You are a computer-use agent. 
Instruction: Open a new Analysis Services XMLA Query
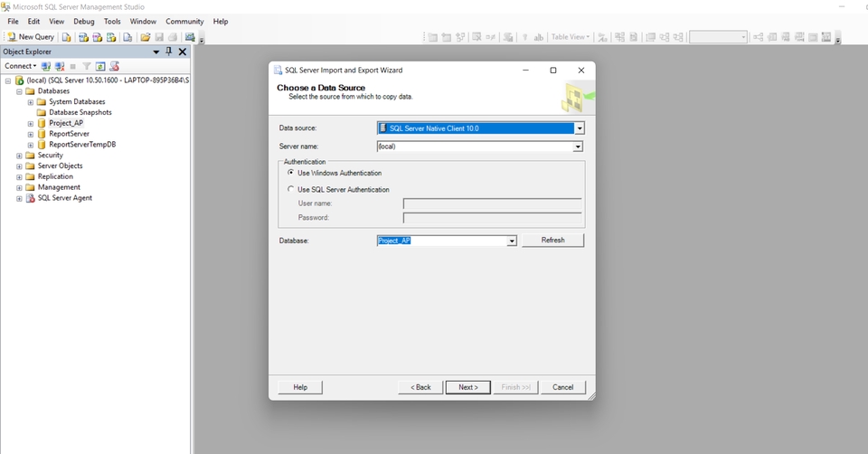tap(111, 37)
